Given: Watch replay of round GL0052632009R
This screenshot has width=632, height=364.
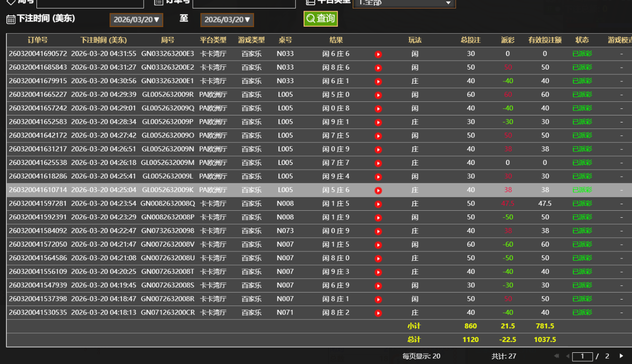Looking at the screenshot, I should tap(378, 95).
